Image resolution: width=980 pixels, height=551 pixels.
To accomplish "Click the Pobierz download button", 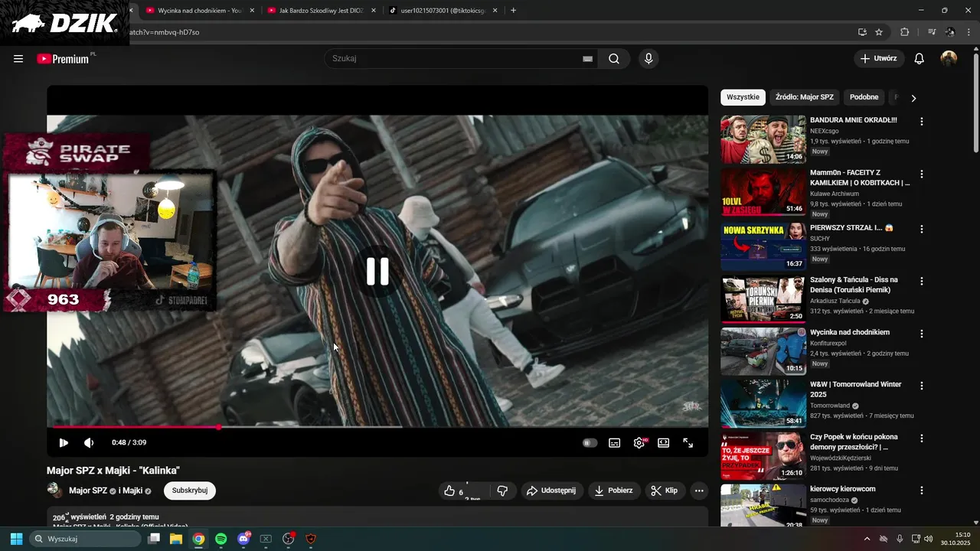I will coord(614,491).
